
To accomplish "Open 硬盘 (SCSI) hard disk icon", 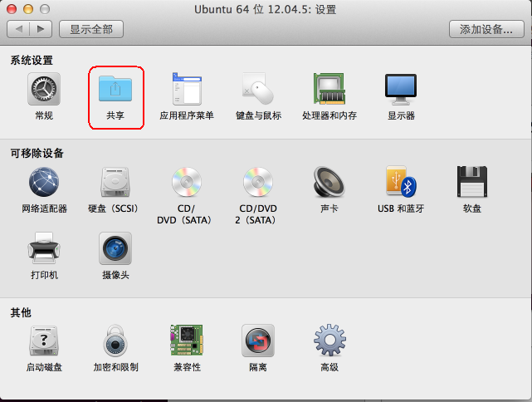I will (115, 182).
